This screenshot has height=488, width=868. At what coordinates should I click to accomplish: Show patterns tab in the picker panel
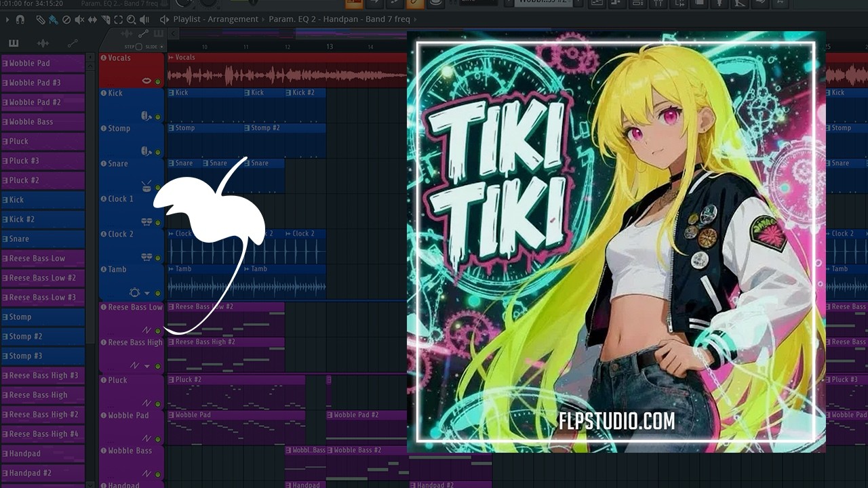(14, 43)
